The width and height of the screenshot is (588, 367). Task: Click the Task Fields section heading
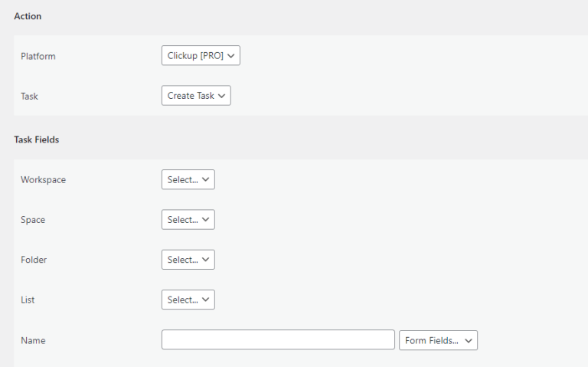click(x=37, y=139)
